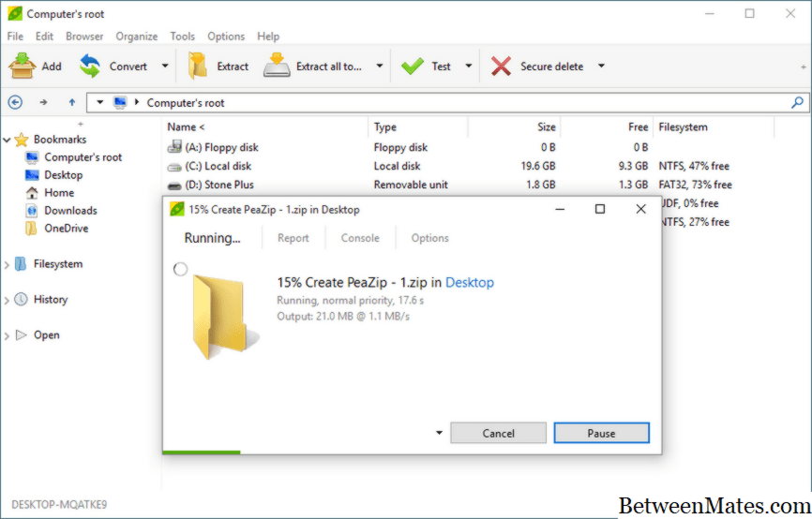The image size is (812, 519).
Task: Click the Downloads globe icon
Action: pos(32,211)
